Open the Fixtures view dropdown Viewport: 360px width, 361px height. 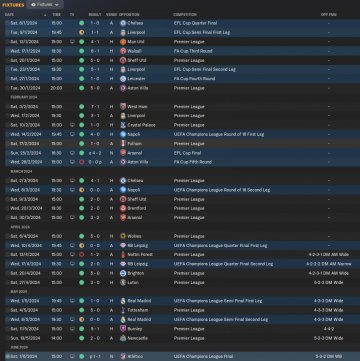tap(45, 5)
